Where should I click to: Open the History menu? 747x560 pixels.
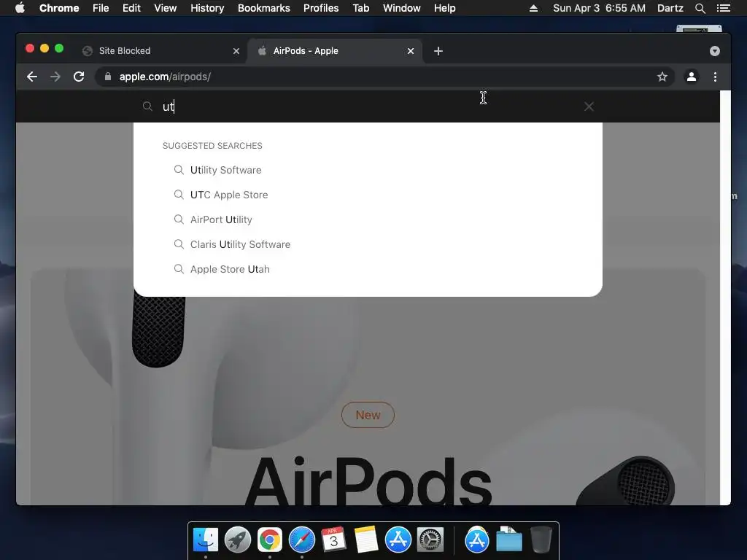(x=207, y=8)
